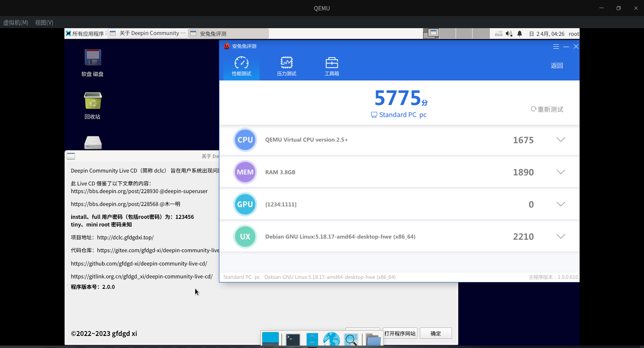The height and width of the screenshot is (348, 644).
Task: Open the QEMU 虚拟机(M) menu
Action: [x=16, y=23]
